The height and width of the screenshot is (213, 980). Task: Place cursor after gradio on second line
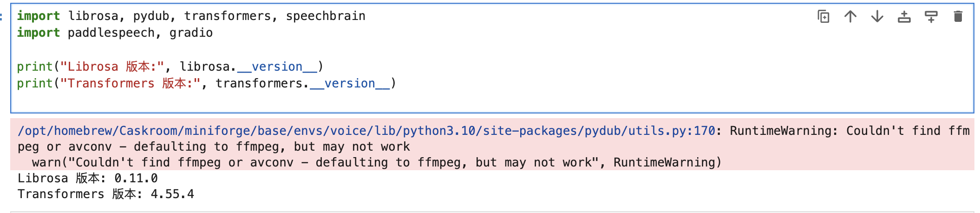214,33
